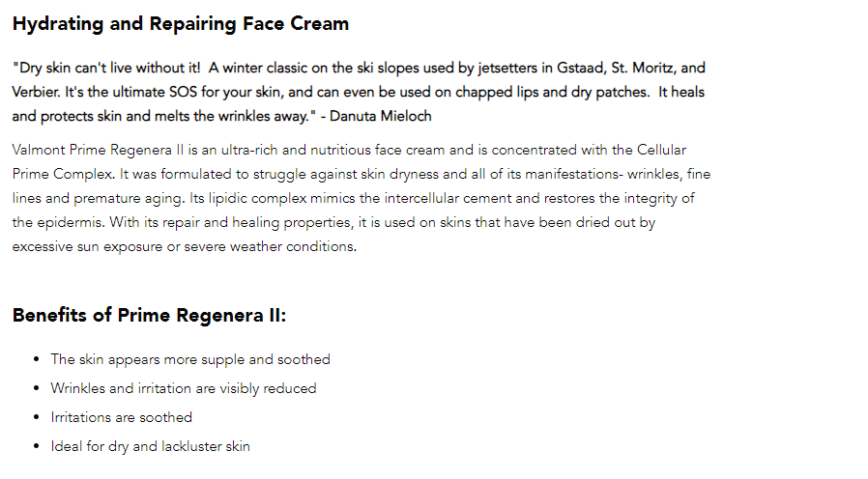Click the phrase 'excessive sun exposure' in the paragraph
This screenshot has width=868, height=479.
pos(87,246)
